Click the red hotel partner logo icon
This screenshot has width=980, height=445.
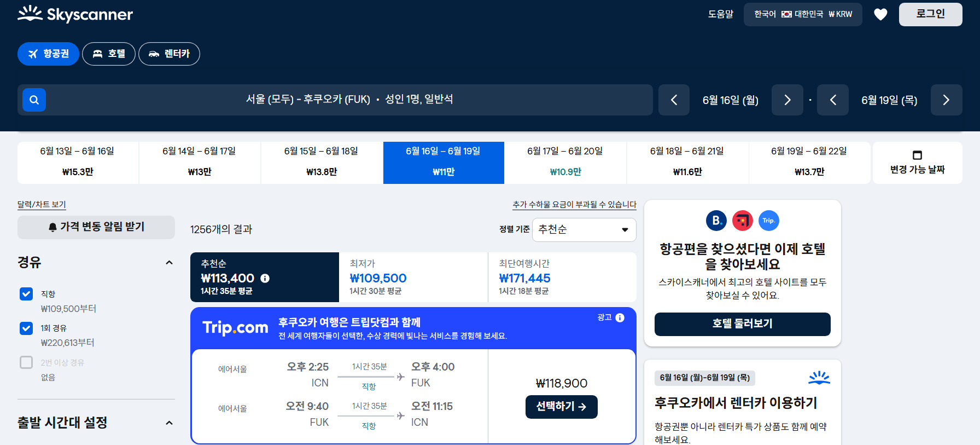(743, 221)
